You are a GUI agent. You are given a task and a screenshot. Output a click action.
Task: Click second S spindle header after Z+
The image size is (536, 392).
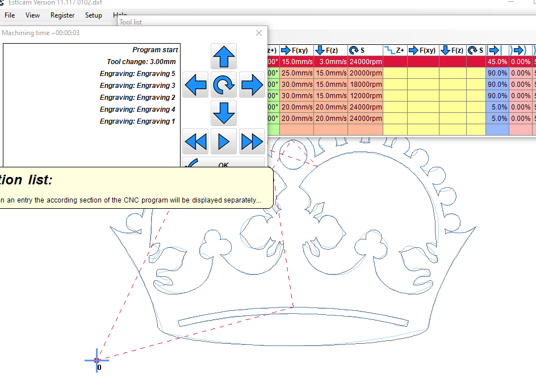(476, 50)
